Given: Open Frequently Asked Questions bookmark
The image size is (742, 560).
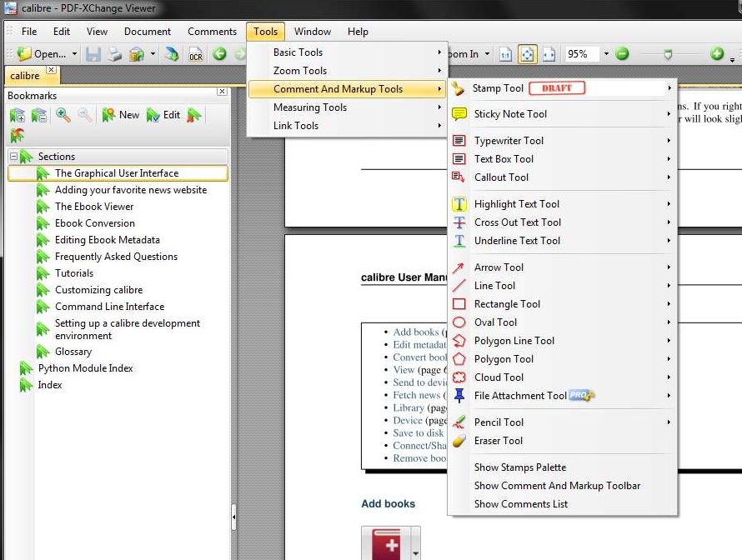Looking at the screenshot, I should click(x=116, y=257).
